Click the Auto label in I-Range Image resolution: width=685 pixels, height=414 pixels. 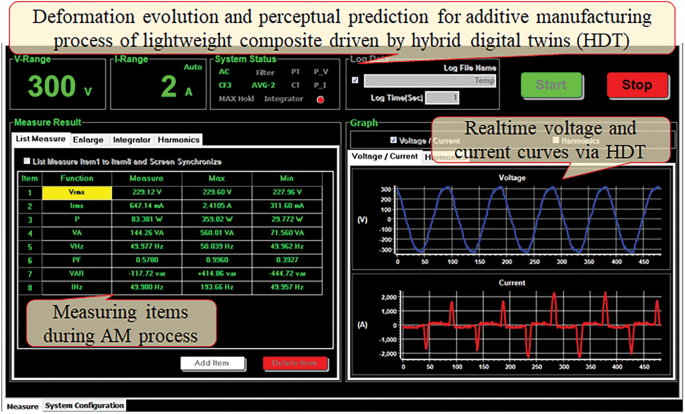pyautogui.click(x=193, y=67)
